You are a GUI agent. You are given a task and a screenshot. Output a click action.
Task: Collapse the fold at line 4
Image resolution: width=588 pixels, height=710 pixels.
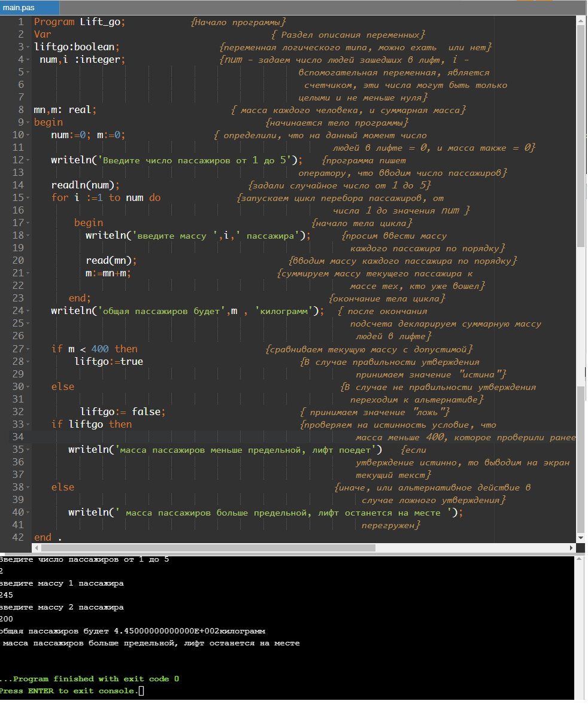(x=28, y=60)
